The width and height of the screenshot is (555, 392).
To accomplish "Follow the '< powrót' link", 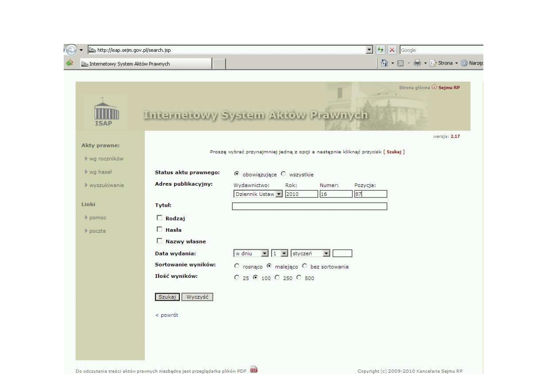I will coord(167,315).
